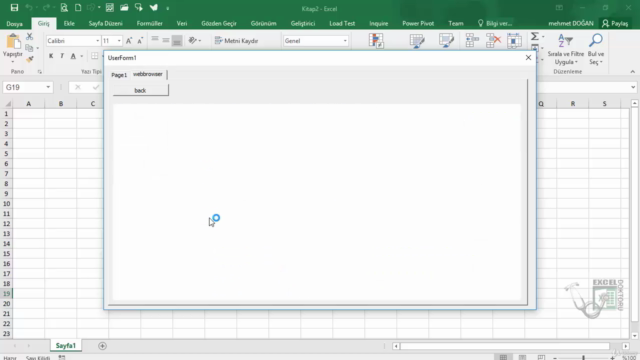Click the zoom out minus button

(x=555, y=358)
